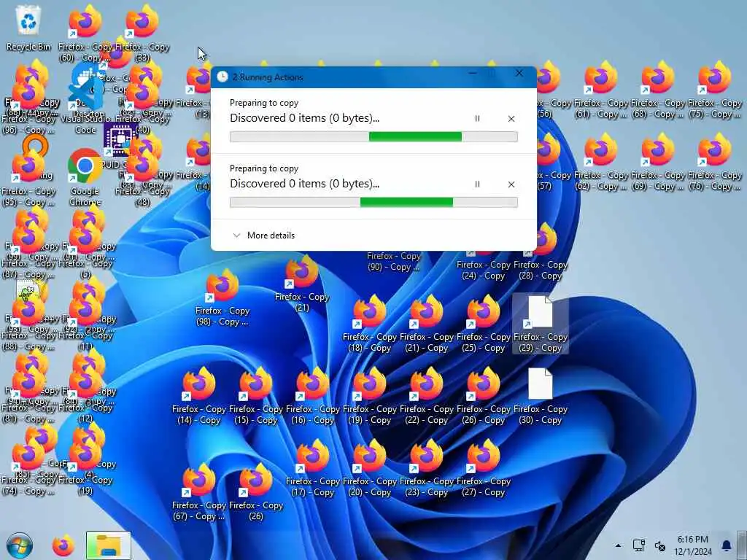Select Firefox - Copy (48) shortcut
Screen dimensions: 747x560
(142, 179)
